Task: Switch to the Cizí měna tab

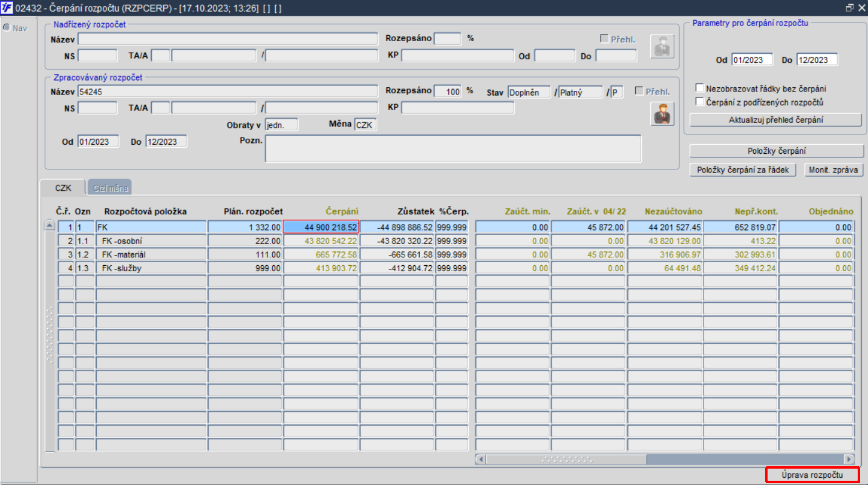Action: [x=111, y=188]
